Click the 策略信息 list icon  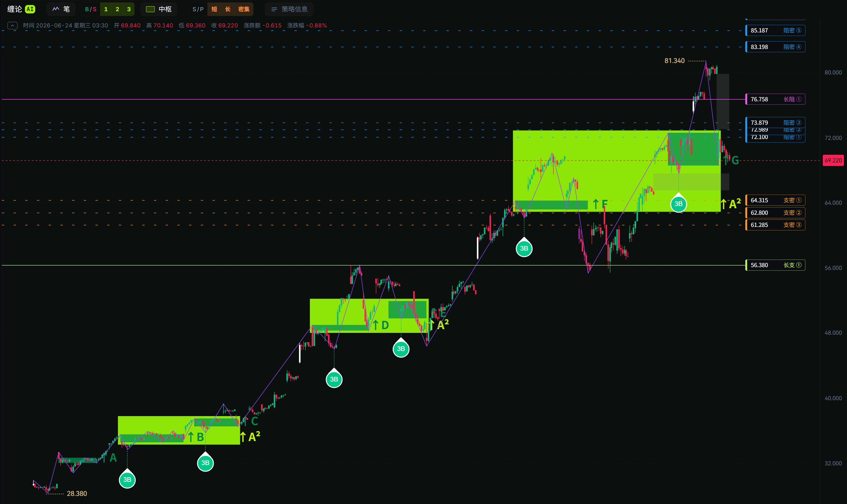(274, 9)
